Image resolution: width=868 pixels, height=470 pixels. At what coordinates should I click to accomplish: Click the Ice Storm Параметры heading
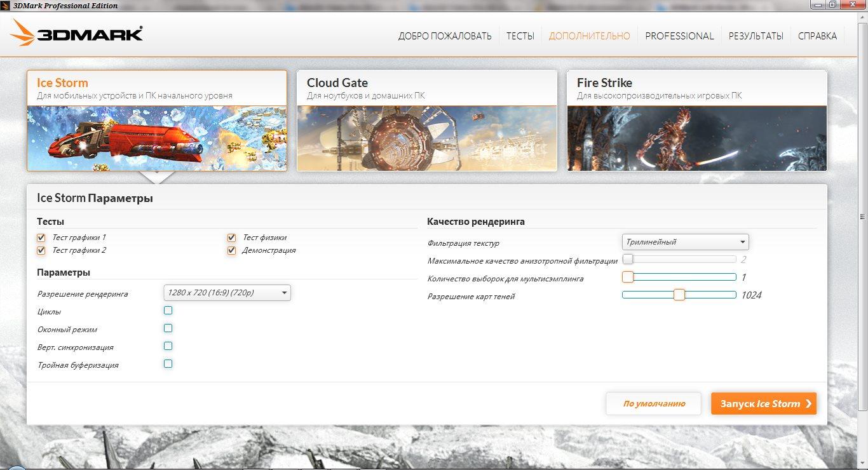pos(95,198)
